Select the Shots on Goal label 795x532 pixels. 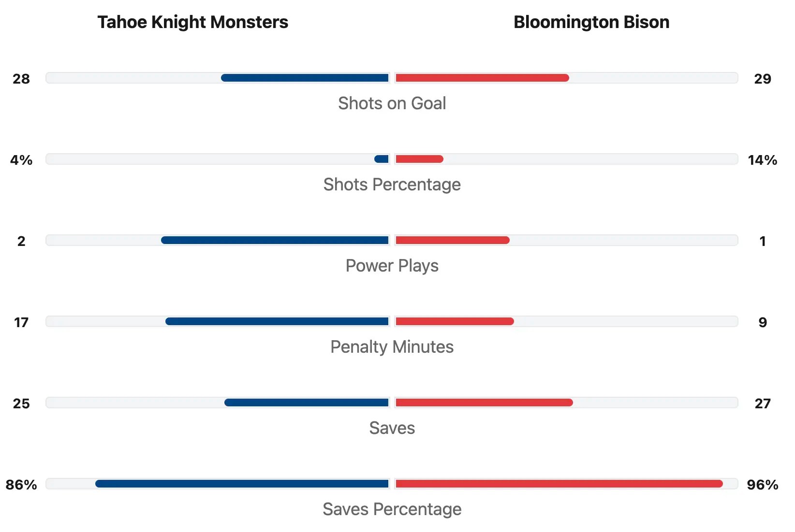point(392,103)
